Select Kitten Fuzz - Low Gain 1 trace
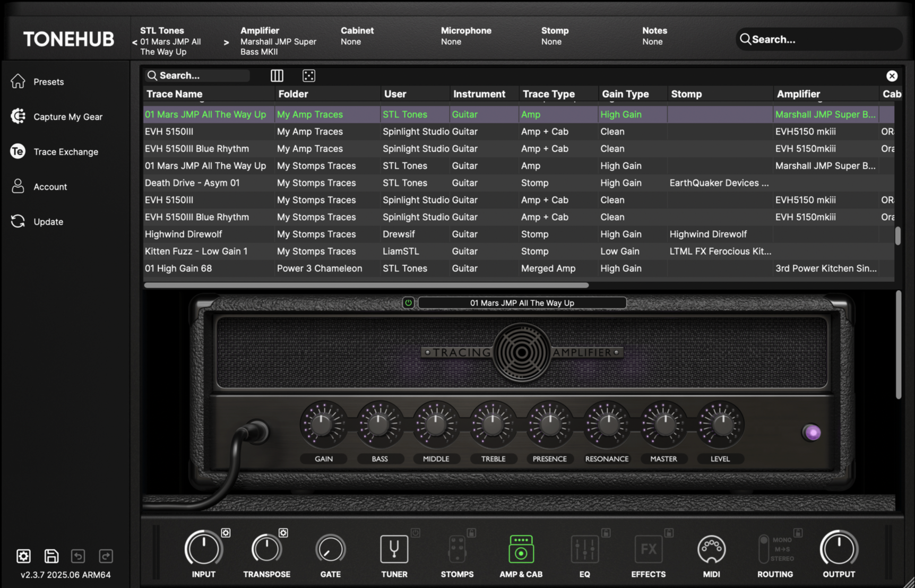The height and width of the screenshot is (588, 915). click(x=519, y=252)
